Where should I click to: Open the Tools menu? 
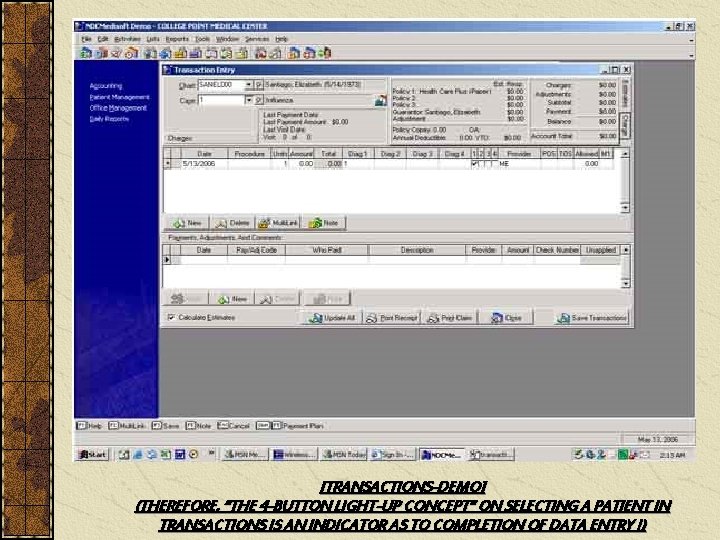click(202, 39)
